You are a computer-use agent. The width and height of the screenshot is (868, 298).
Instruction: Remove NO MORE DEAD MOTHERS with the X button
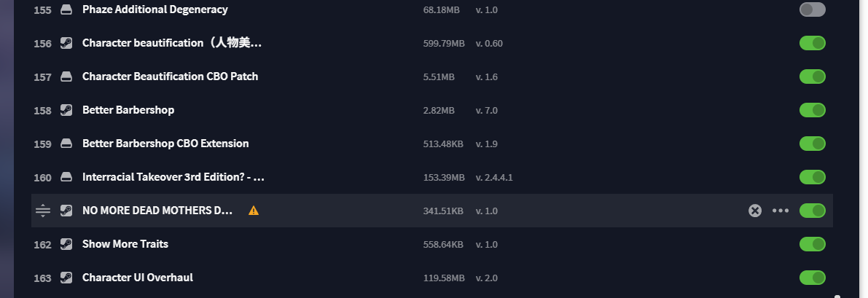(755, 211)
